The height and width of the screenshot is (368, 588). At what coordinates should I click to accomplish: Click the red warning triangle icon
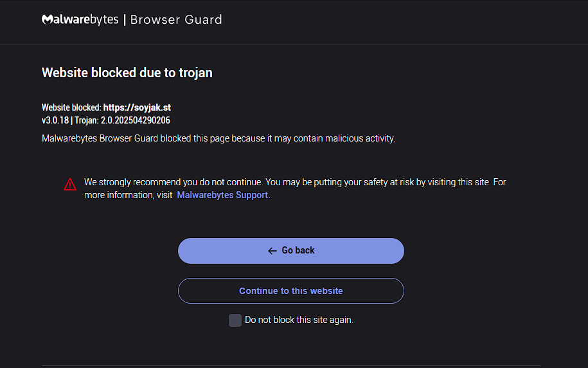coord(70,185)
